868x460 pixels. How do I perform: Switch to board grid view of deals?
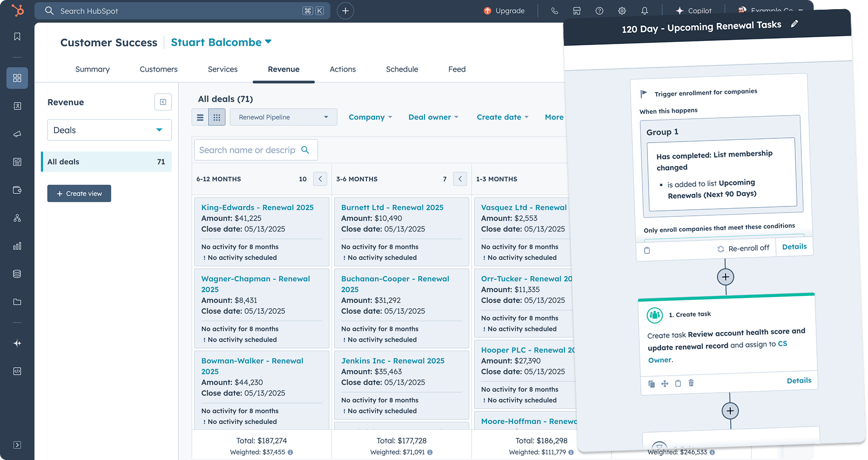click(x=217, y=117)
